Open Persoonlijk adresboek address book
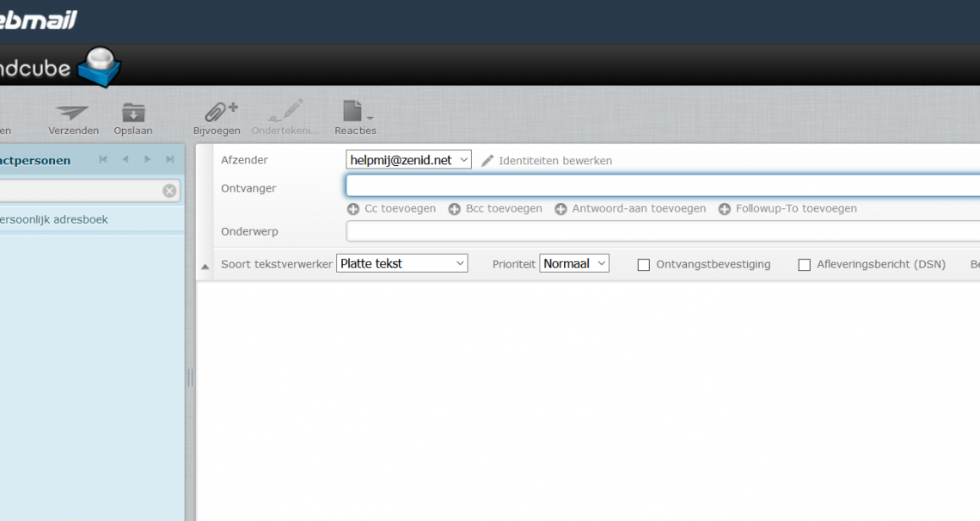This screenshot has height=521, width=980. click(92, 220)
